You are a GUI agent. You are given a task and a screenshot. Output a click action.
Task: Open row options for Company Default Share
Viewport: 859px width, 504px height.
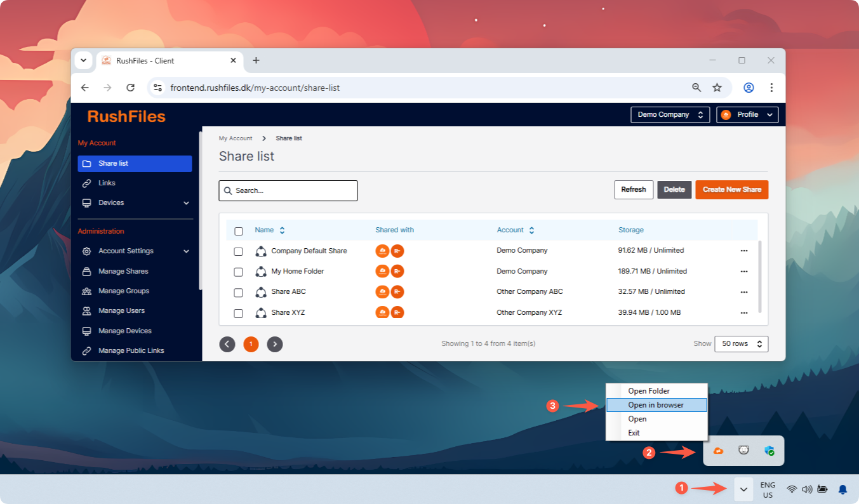[x=744, y=251]
